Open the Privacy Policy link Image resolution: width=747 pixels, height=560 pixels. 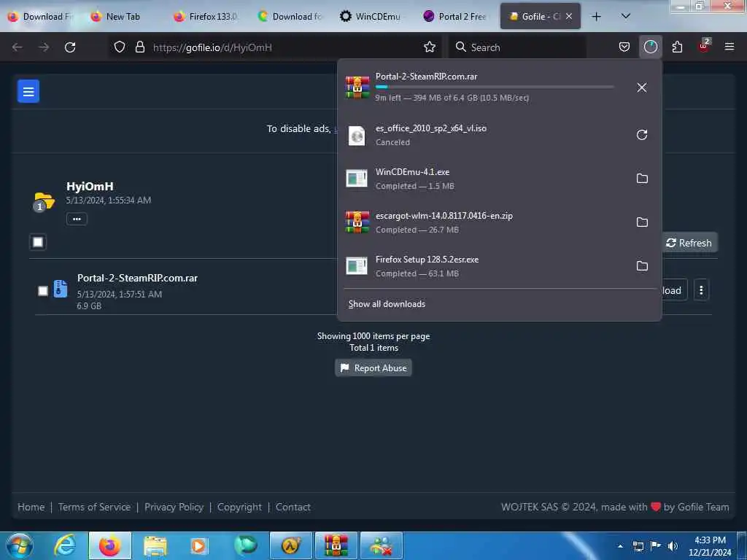(174, 507)
